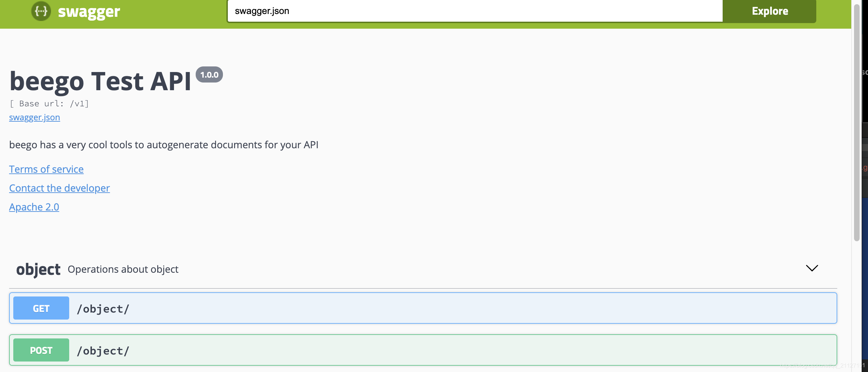This screenshot has width=868, height=372.
Task: Open the Contact the developer link
Action: click(59, 188)
